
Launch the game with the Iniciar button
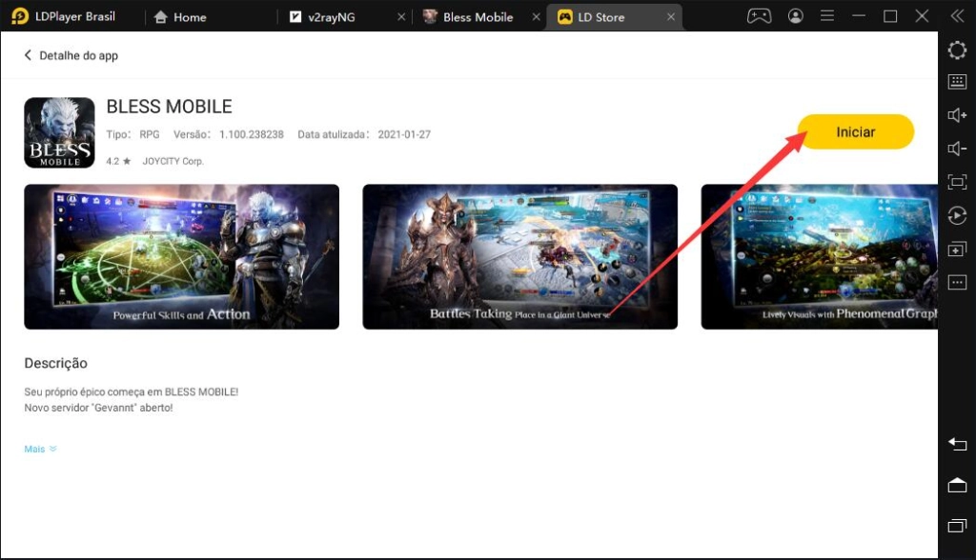pyautogui.click(x=855, y=131)
